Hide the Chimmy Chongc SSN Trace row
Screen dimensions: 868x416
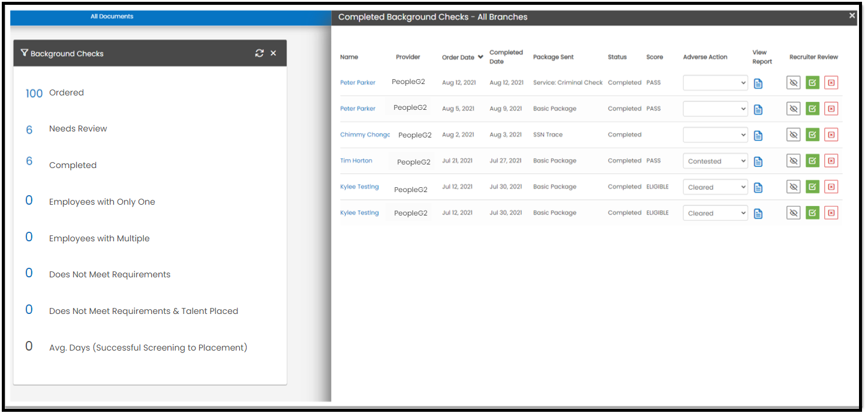click(x=794, y=134)
